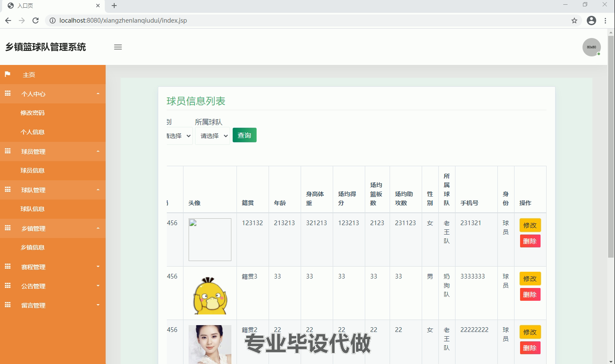Open the browser profile account icon
The height and width of the screenshot is (364, 615).
pyautogui.click(x=591, y=21)
